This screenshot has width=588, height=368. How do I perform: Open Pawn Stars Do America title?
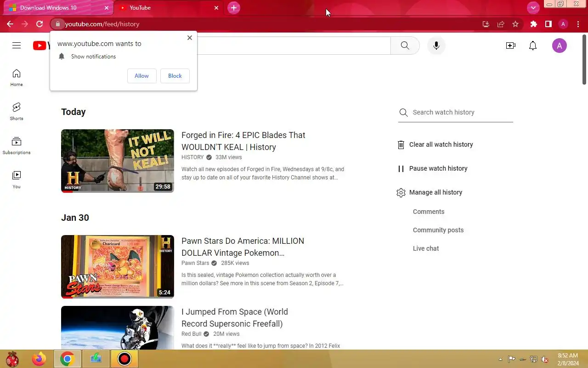243,247
